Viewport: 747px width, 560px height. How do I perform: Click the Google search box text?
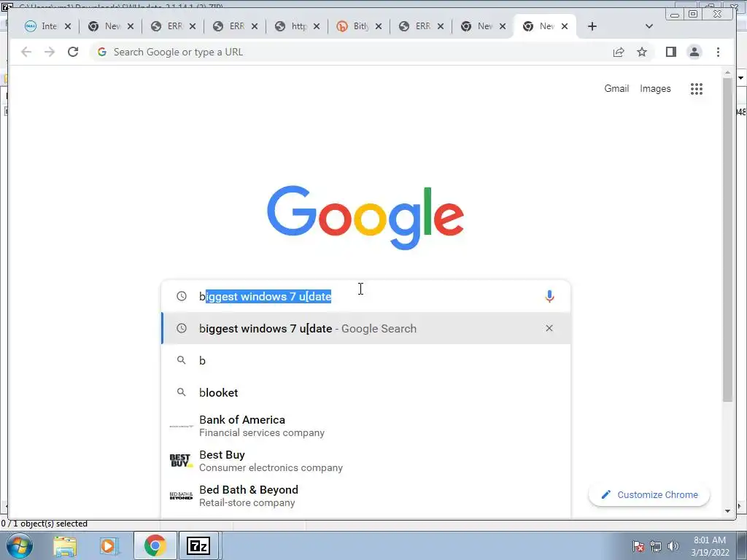266,296
